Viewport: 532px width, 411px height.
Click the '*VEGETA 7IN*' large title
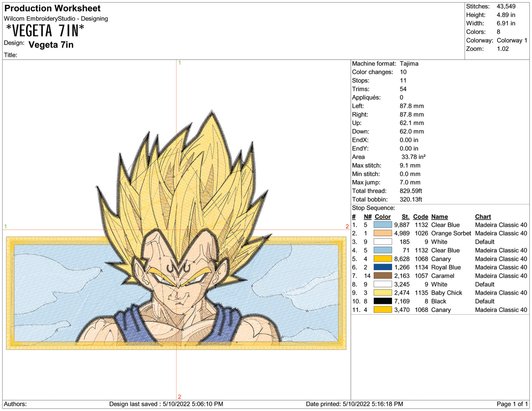[45, 31]
